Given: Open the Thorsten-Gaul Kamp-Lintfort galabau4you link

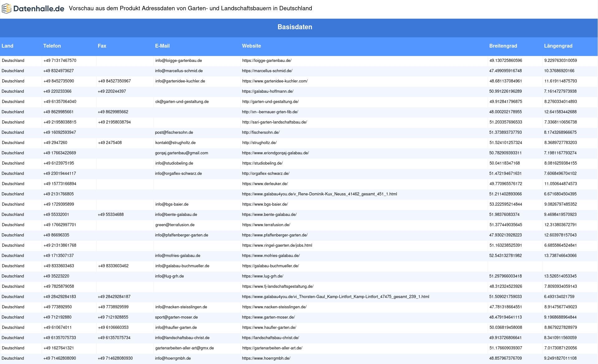Looking at the screenshot, I should coord(335,297).
